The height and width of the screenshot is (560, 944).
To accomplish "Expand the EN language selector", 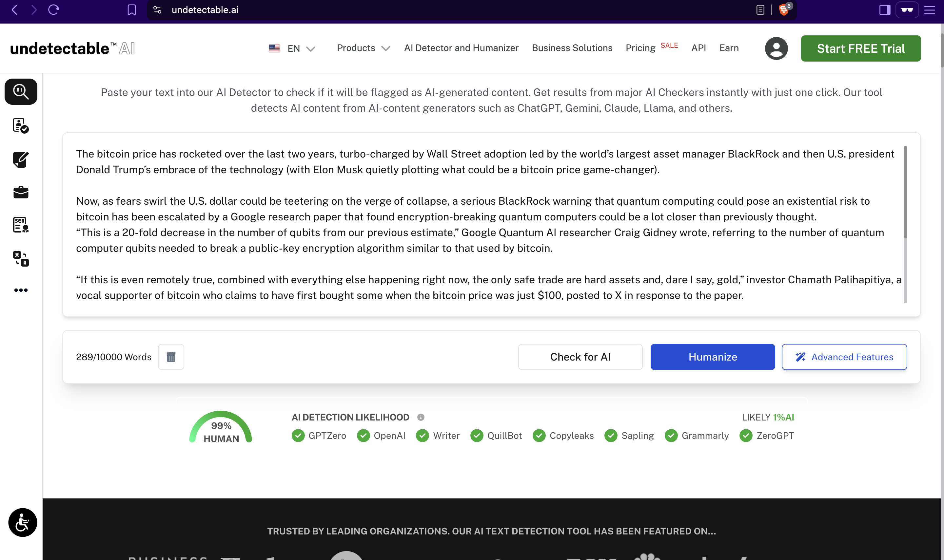I will click(298, 48).
